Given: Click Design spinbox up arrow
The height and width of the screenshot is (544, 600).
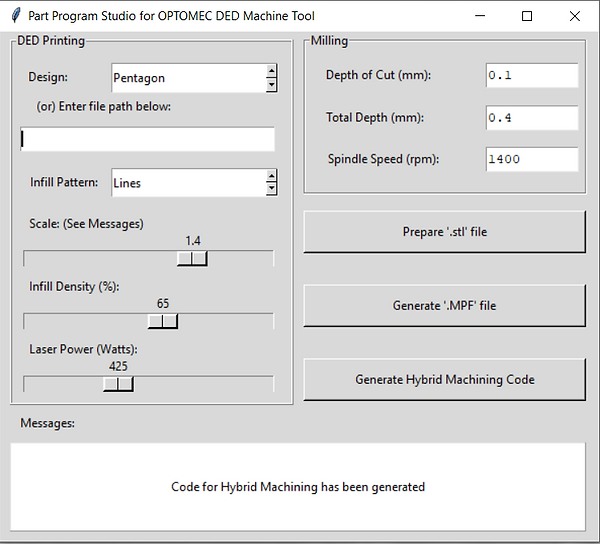Looking at the screenshot, I should (x=271, y=71).
